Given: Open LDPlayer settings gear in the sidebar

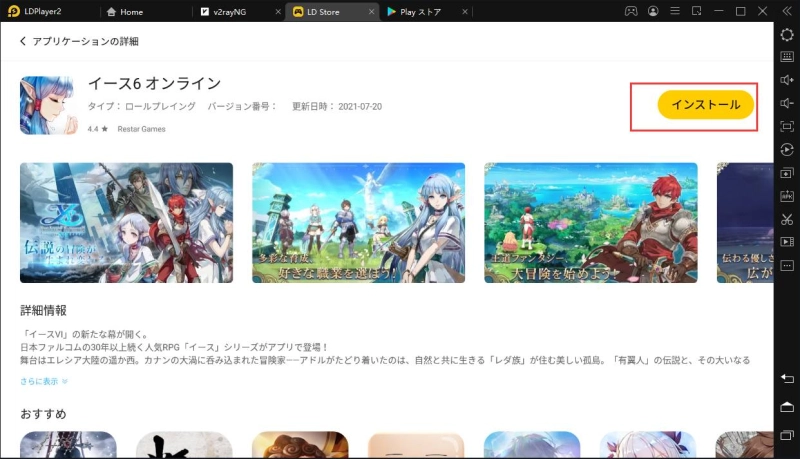Looking at the screenshot, I should pyautogui.click(x=787, y=34).
